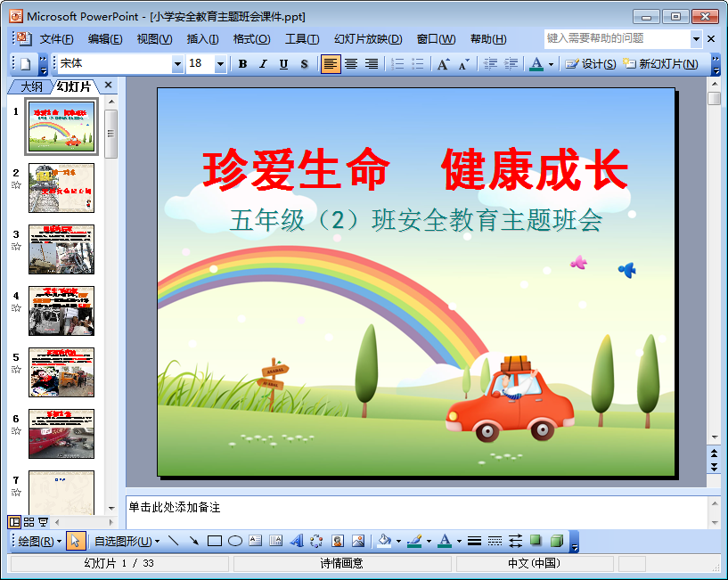Go to the previous slide arrow
Viewport: 728px width, 580px height.
[x=714, y=453]
